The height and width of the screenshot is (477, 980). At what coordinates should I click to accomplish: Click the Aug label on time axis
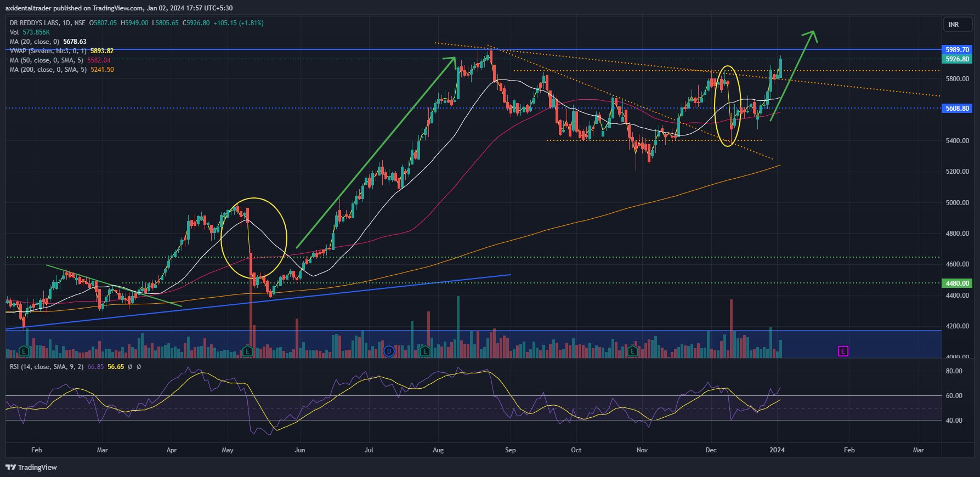click(x=438, y=450)
